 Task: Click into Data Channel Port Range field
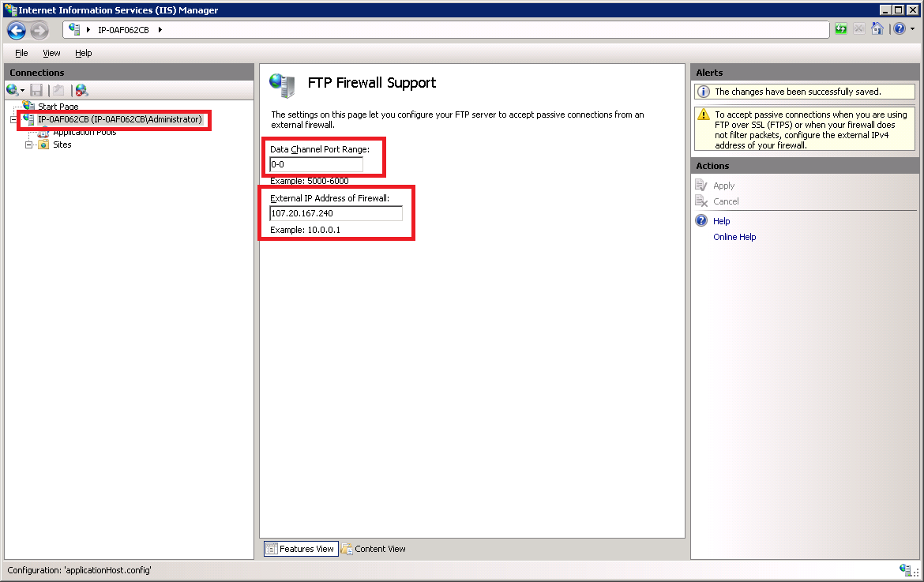[x=316, y=164]
